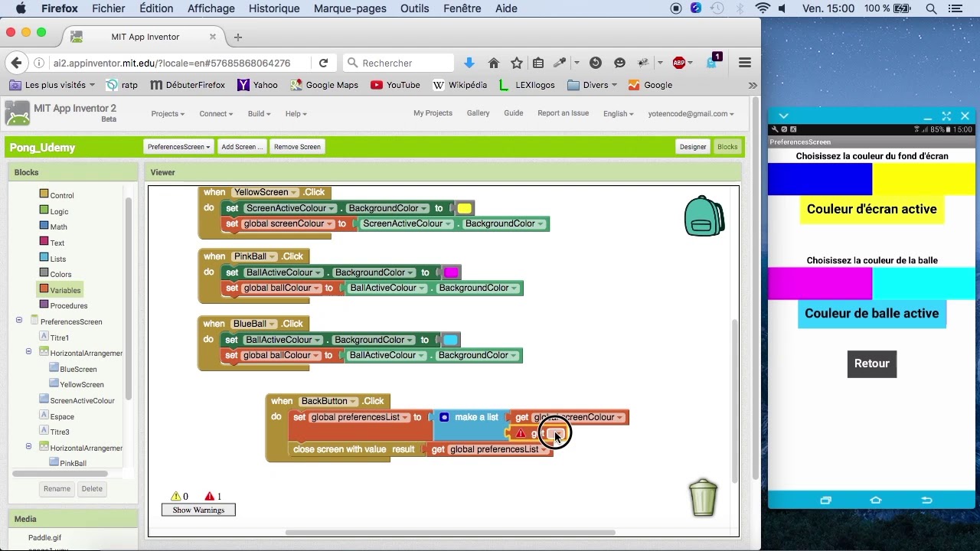Click the Add Screen button
This screenshot has width=980, height=551.
241,147
